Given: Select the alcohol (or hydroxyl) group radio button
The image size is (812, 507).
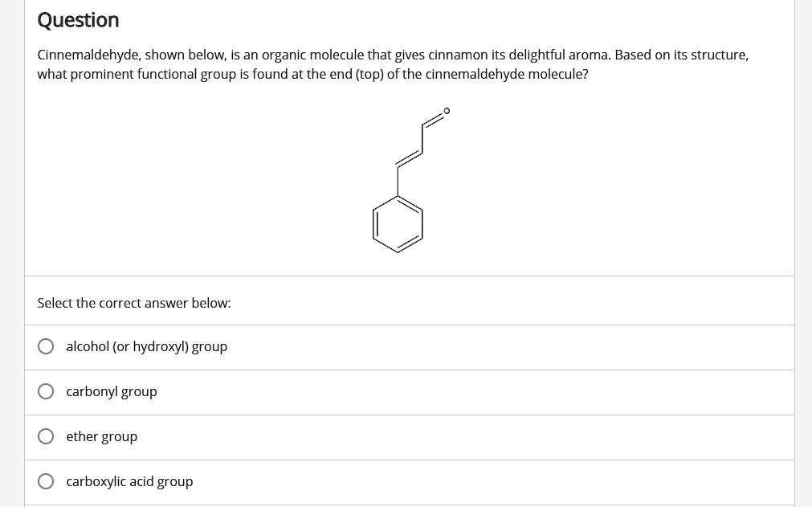Looking at the screenshot, I should coord(46,345).
